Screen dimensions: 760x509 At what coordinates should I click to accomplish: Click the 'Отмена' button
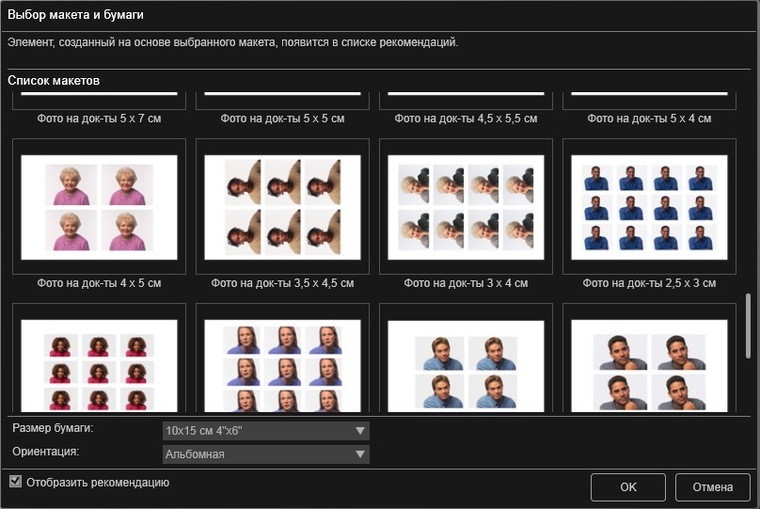(713, 487)
